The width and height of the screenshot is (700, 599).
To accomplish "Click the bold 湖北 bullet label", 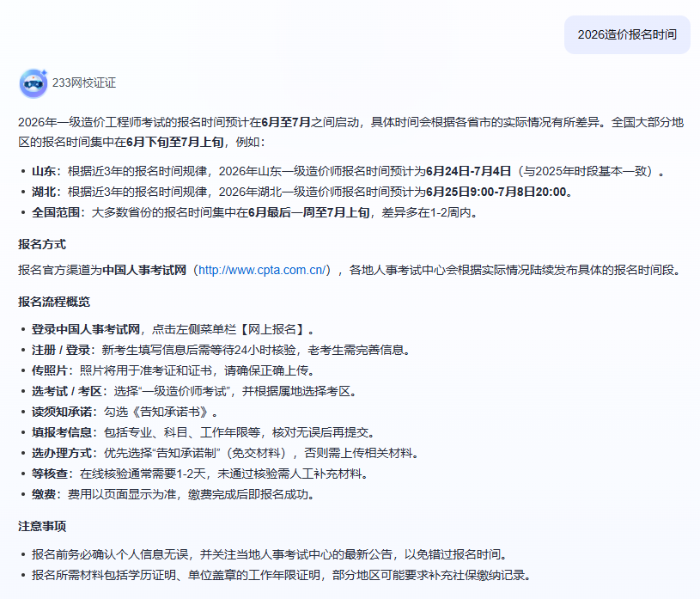I will pyautogui.click(x=44, y=191).
